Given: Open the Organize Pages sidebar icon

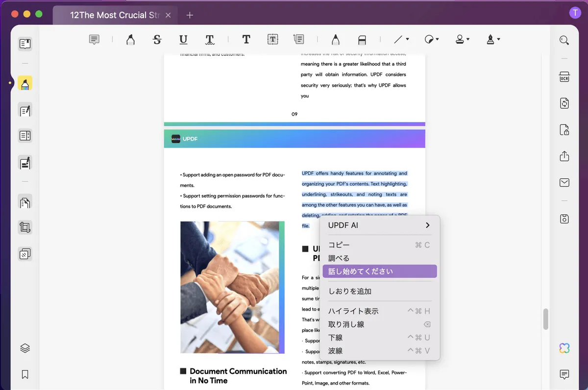Looking at the screenshot, I should coord(25,201).
